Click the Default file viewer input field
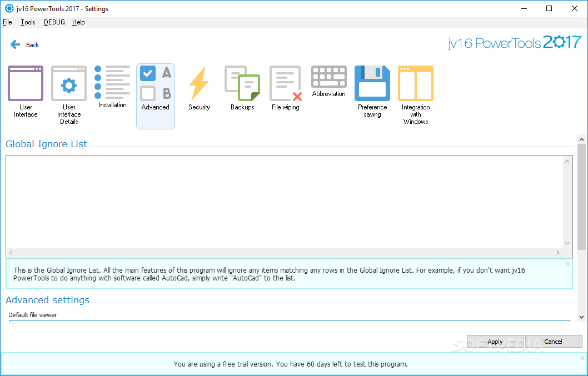Viewport: 588px width, 376px height. pyautogui.click(x=290, y=321)
